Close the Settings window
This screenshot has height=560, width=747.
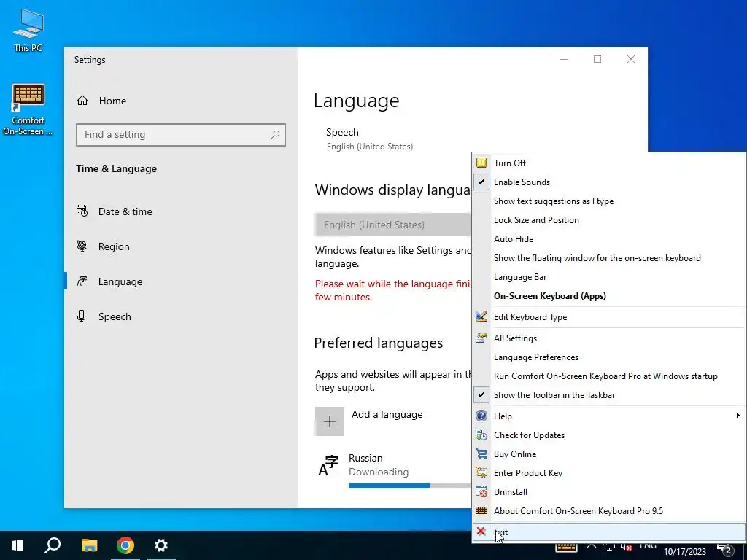point(631,59)
